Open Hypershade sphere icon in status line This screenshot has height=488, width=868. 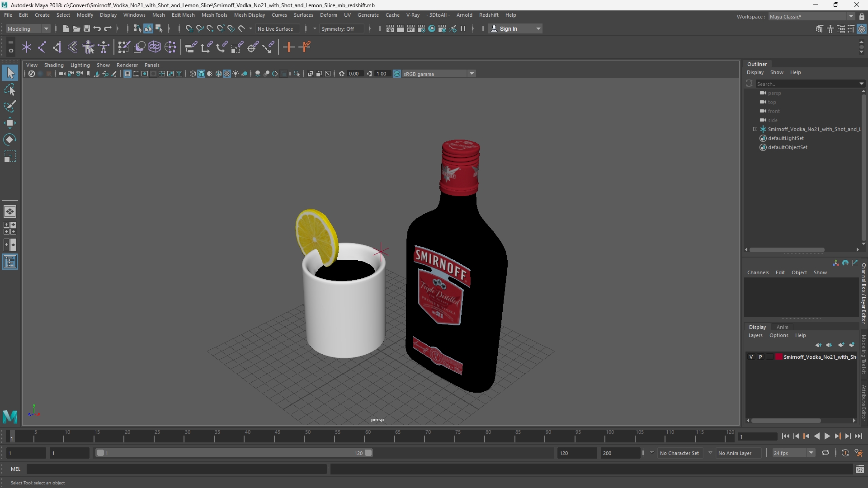(x=432, y=28)
